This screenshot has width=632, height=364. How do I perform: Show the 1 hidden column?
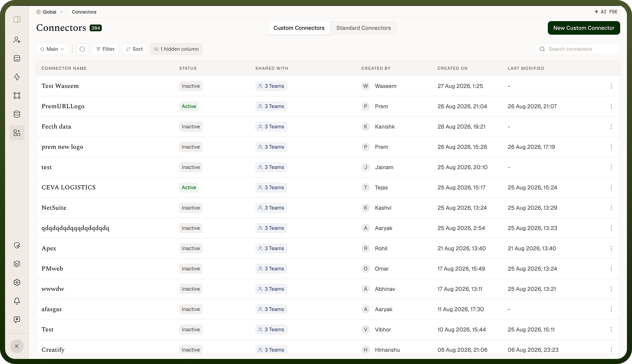[x=176, y=49]
